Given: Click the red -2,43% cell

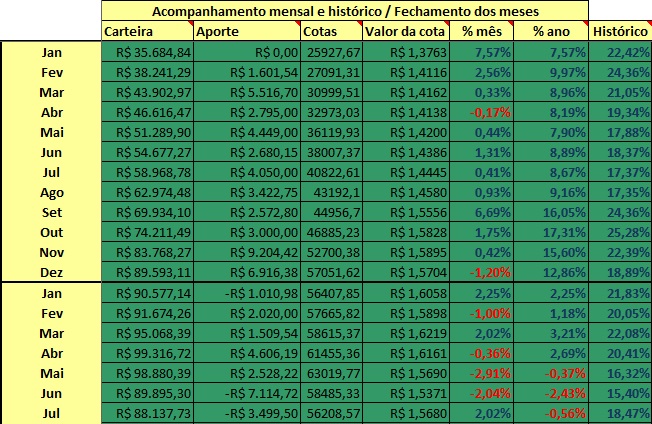Looking at the screenshot, I should (x=551, y=393).
